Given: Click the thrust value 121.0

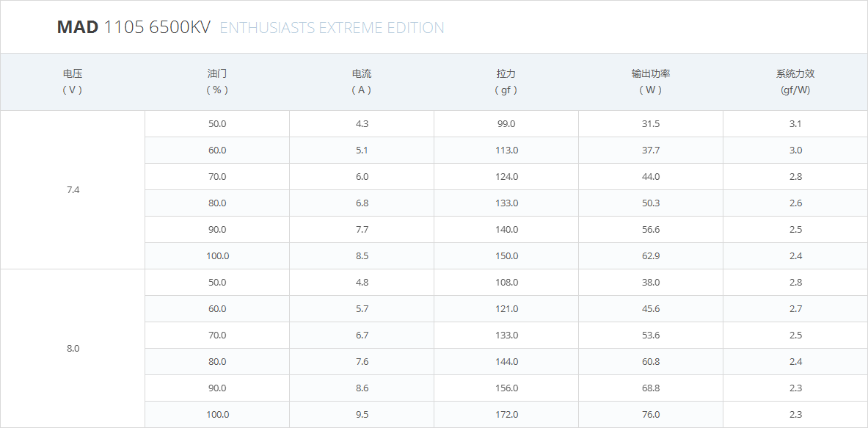Looking at the screenshot, I should (x=506, y=309).
